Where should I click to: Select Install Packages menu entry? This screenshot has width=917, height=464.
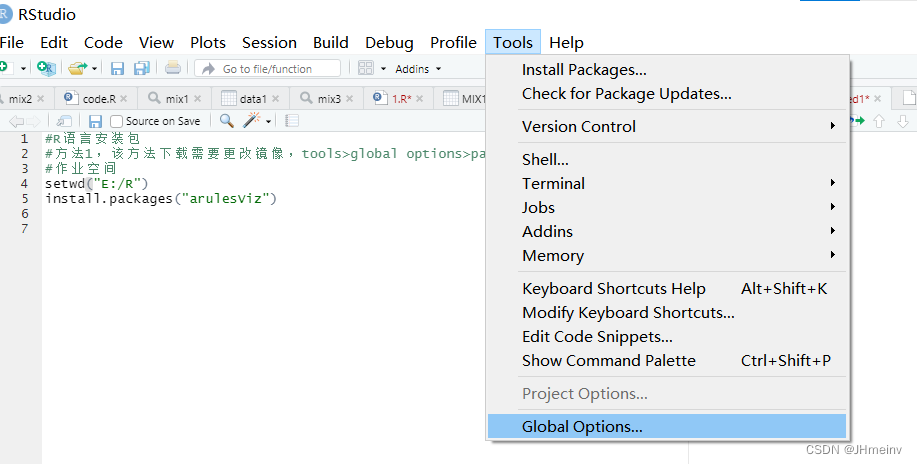pos(584,70)
